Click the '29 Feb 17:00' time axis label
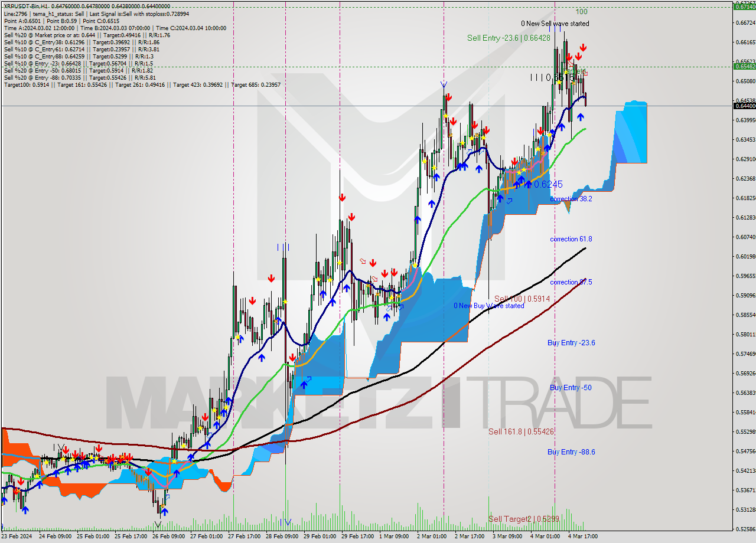This screenshot has width=756, height=543. pos(358,537)
